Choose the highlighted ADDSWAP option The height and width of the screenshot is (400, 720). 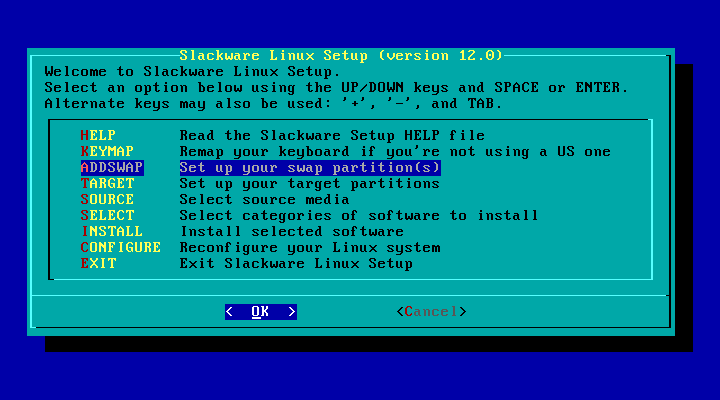[111, 168]
